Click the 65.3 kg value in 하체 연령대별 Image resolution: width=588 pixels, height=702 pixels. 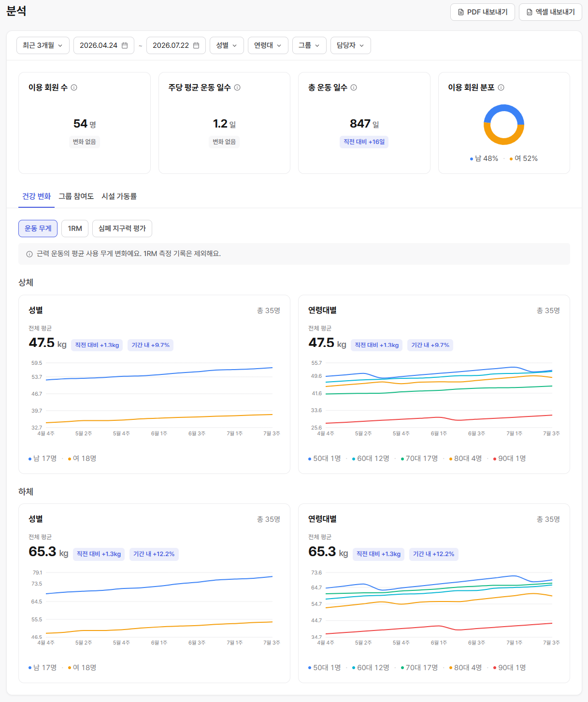point(328,552)
